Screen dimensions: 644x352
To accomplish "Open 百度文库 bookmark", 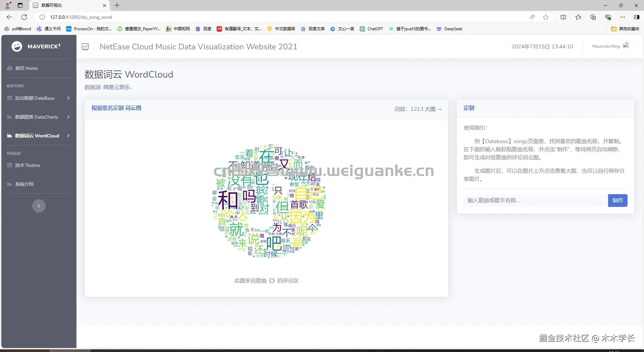I will [x=313, y=29].
